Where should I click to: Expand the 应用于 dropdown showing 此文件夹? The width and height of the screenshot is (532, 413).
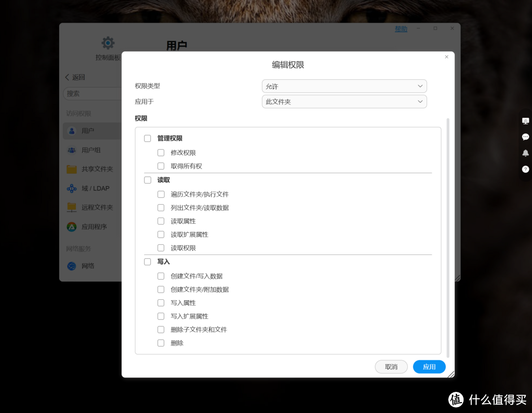344,101
